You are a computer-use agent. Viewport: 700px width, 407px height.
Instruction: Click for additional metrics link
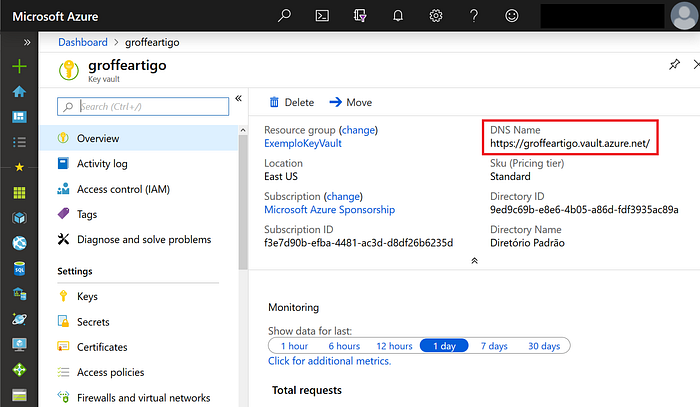pyautogui.click(x=329, y=361)
